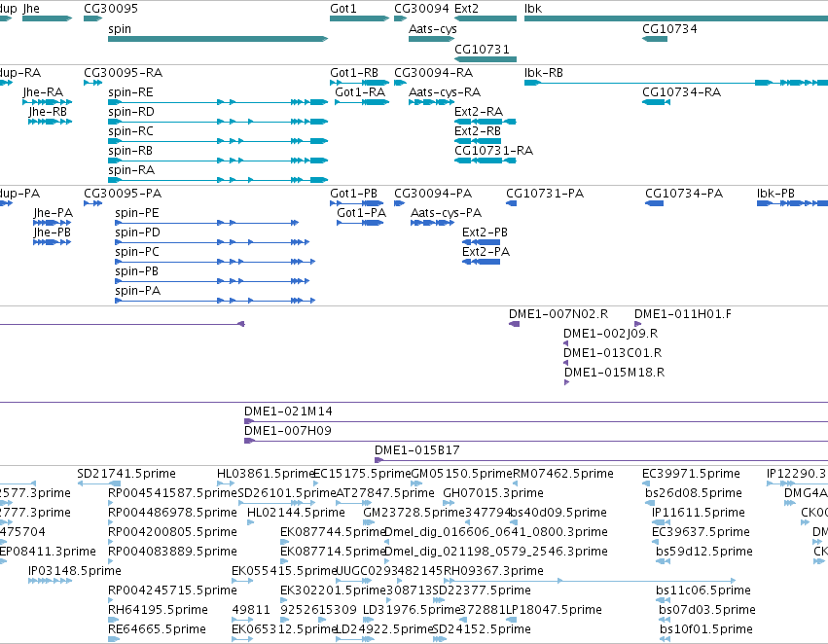Click the CG30095-PA coding feature
Image resolution: width=828 pixels, height=644 pixels.
pyautogui.click(x=93, y=203)
